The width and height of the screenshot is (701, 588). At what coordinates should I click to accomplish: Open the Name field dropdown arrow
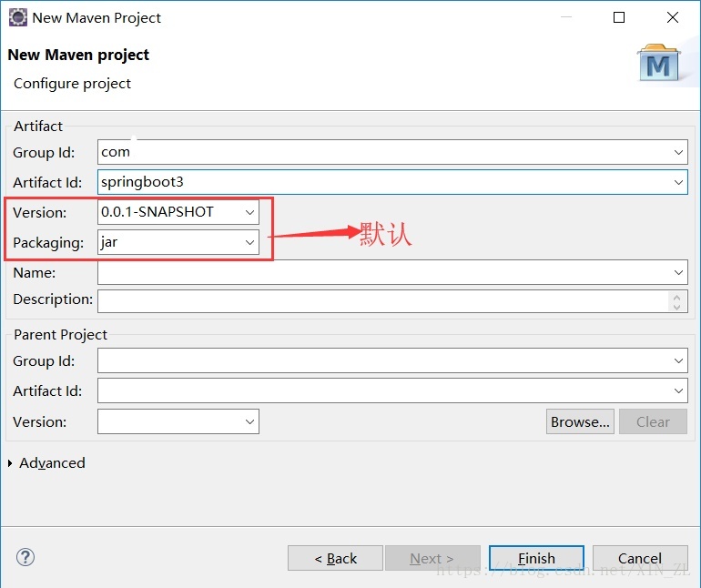coord(678,272)
